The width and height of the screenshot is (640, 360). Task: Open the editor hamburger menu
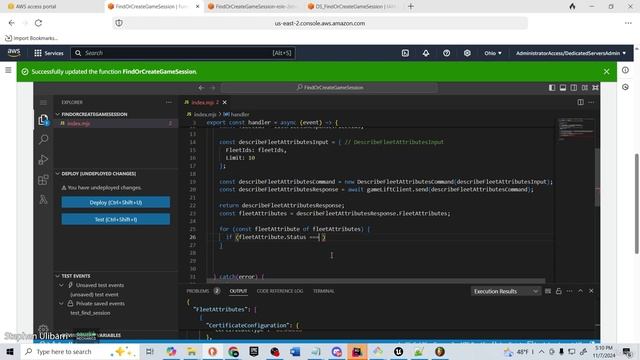point(43,102)
